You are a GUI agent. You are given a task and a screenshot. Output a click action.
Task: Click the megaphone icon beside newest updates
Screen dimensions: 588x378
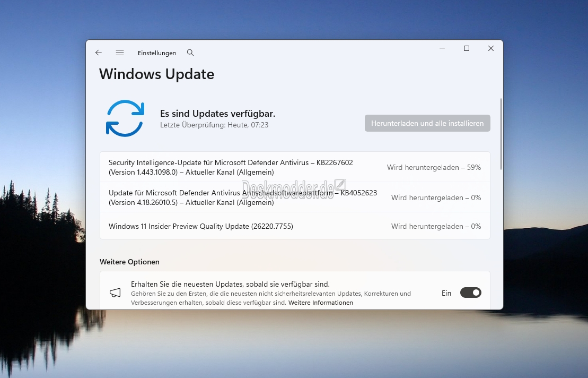(x=115, y=293)
